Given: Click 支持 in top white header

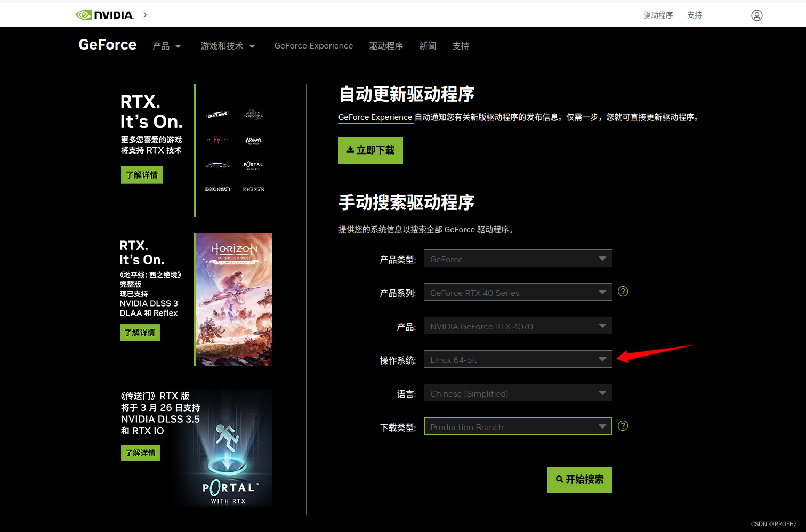Looking at the screenshot, I should click(695, 15).
